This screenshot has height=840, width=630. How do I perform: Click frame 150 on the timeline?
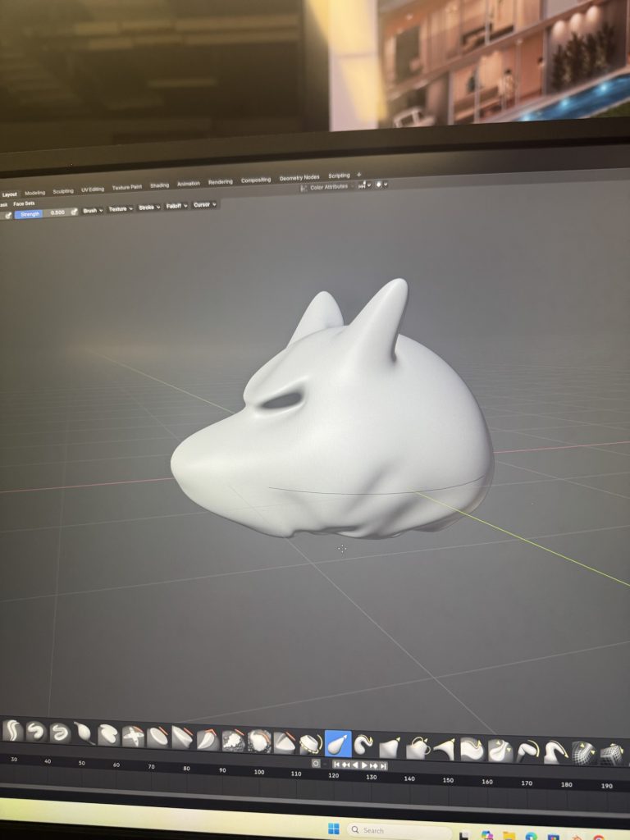(x=448, y=781)
